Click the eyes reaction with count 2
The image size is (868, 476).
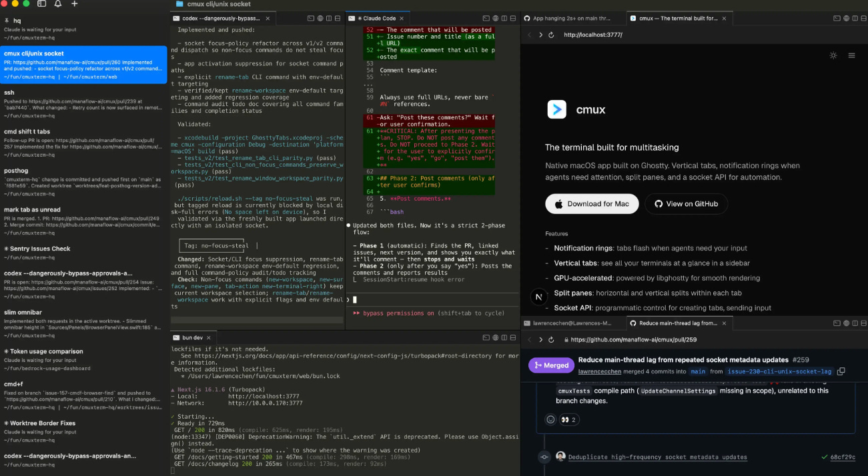pos(569,419)
